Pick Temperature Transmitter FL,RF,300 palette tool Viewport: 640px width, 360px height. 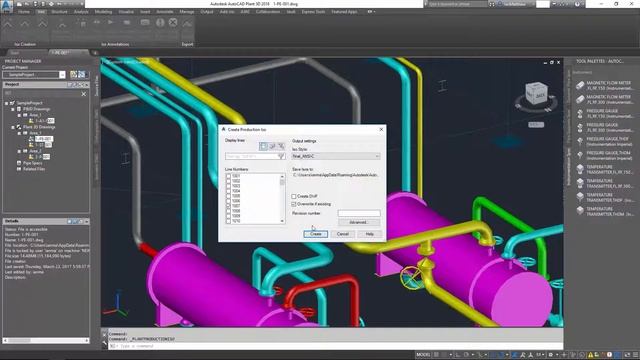[605, 183]
